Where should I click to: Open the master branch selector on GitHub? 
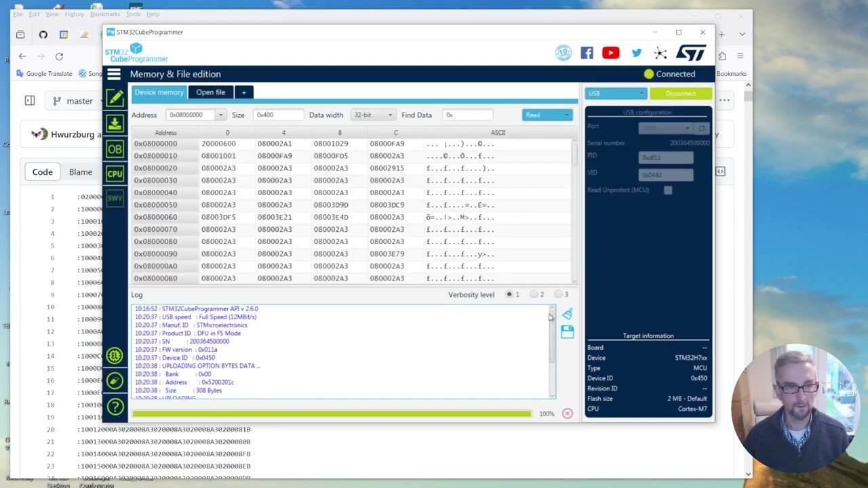click(74, 101)
